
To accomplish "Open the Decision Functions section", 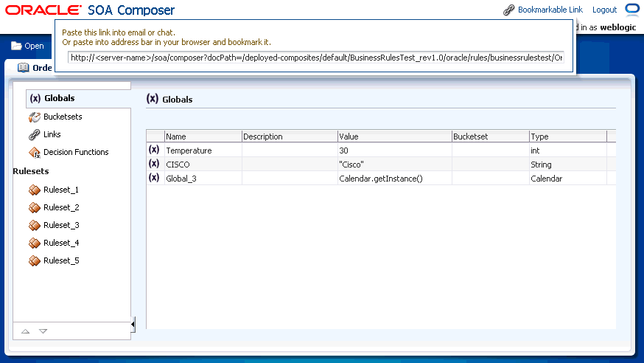I will point(76,152).
